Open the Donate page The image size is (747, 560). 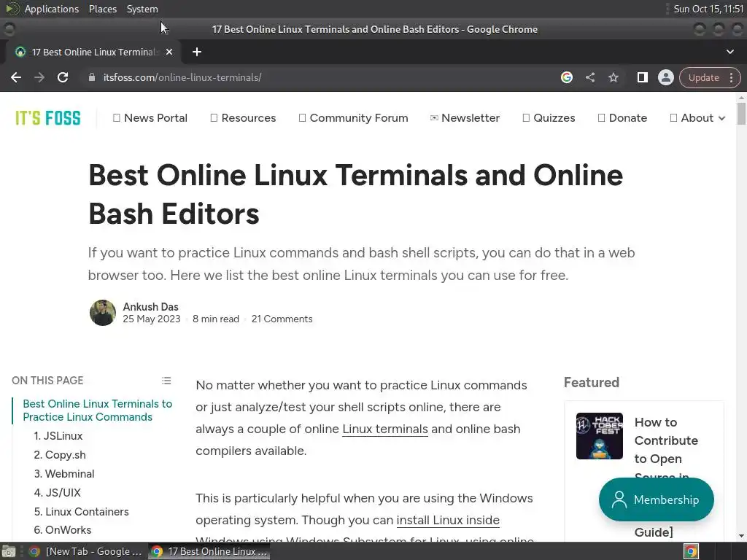coord(622,117)
